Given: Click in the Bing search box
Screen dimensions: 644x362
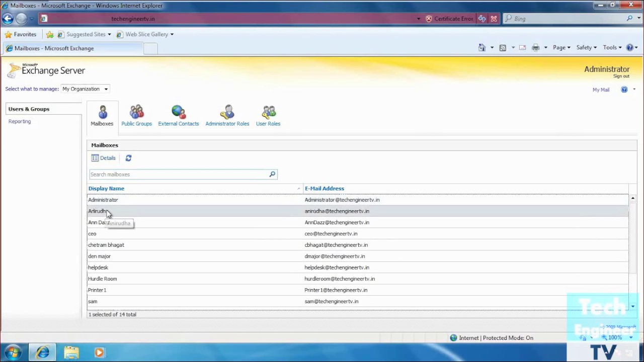Looking at the screenshot, I should 563,19.
